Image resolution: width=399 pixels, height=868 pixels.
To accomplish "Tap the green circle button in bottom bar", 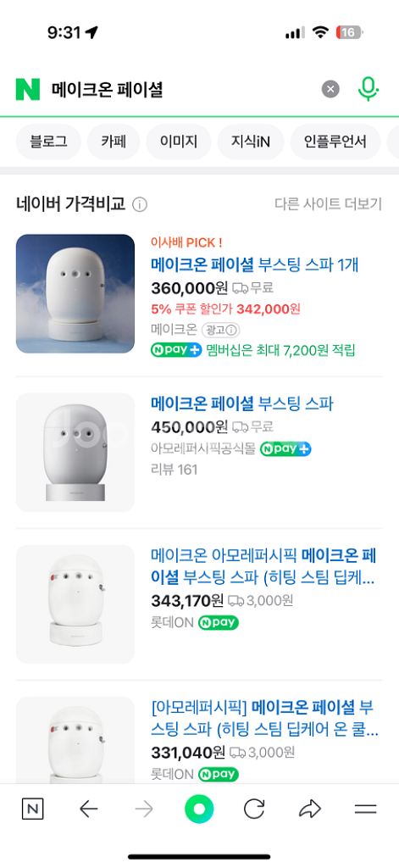I will click(x=199, y=810).
